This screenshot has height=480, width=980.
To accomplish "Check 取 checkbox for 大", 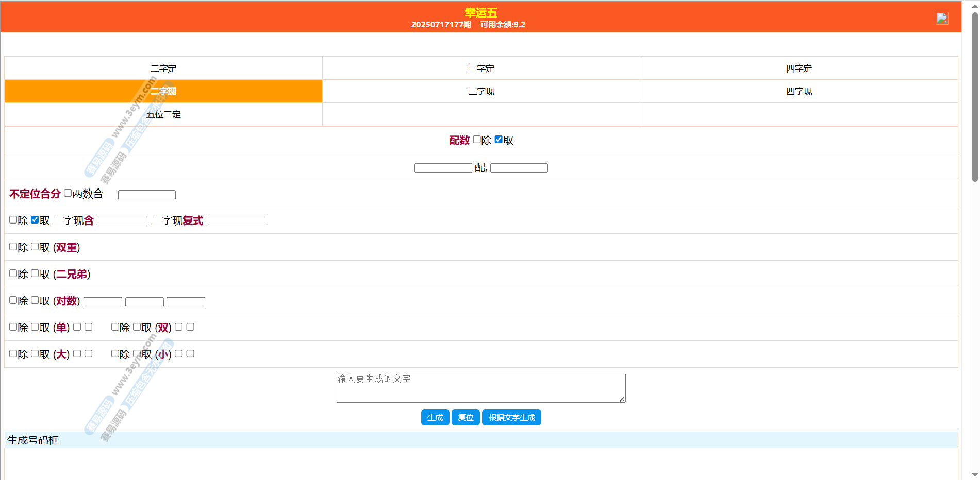I will (x=35, y=354).
